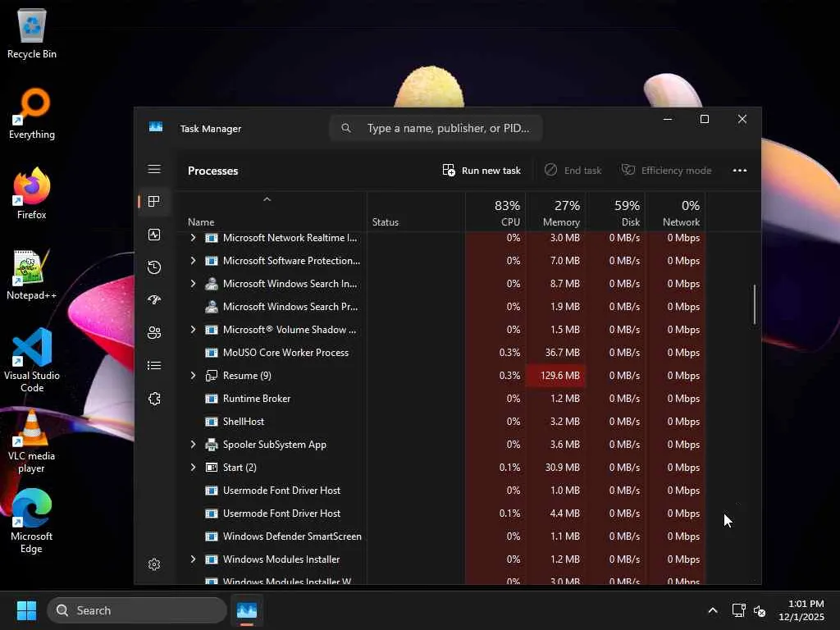Click the 36.7 MB memory cell
This screenshot has width=840, height=630.
click(555, 353)
